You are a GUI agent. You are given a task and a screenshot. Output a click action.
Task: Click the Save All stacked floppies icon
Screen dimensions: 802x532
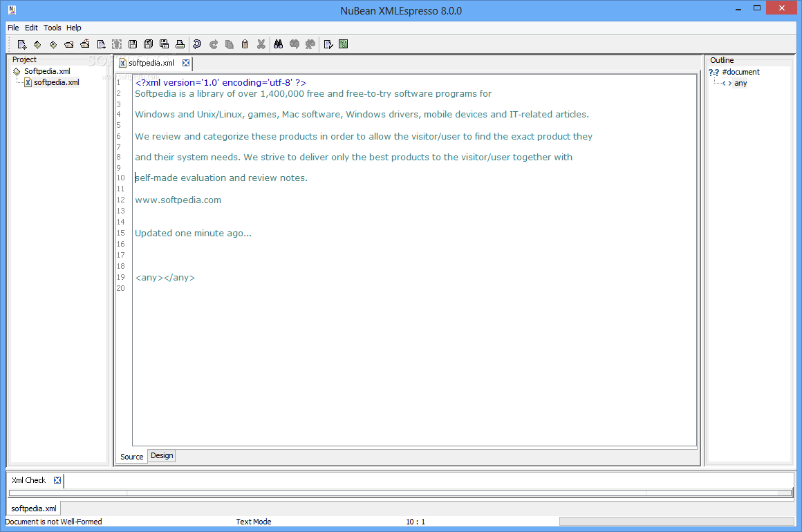(149, 44)
